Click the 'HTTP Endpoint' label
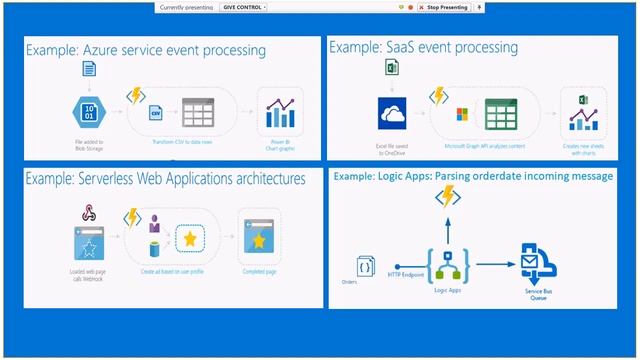This screenshot has width=640, height=360. pyautogui.click(x=406, y=275)
